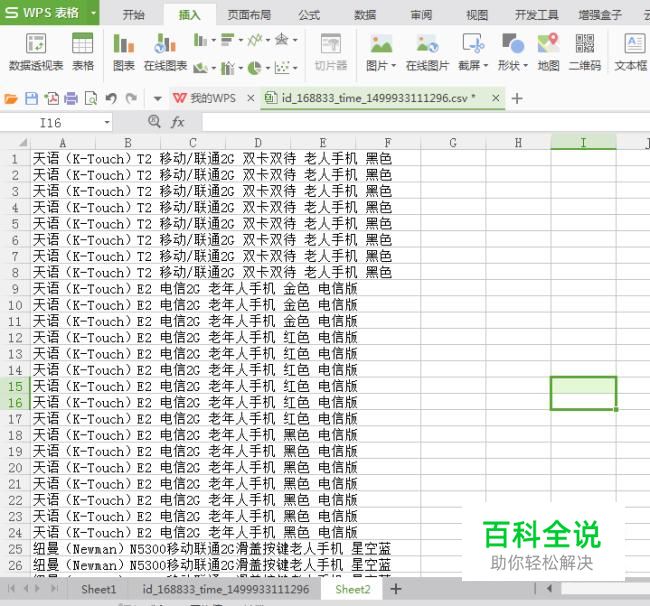Viewport: 650px width, 606px height.
Task: Click cell A25 with 纽曼（Newman）N5300 text
Action: click(x=63, y=549)
